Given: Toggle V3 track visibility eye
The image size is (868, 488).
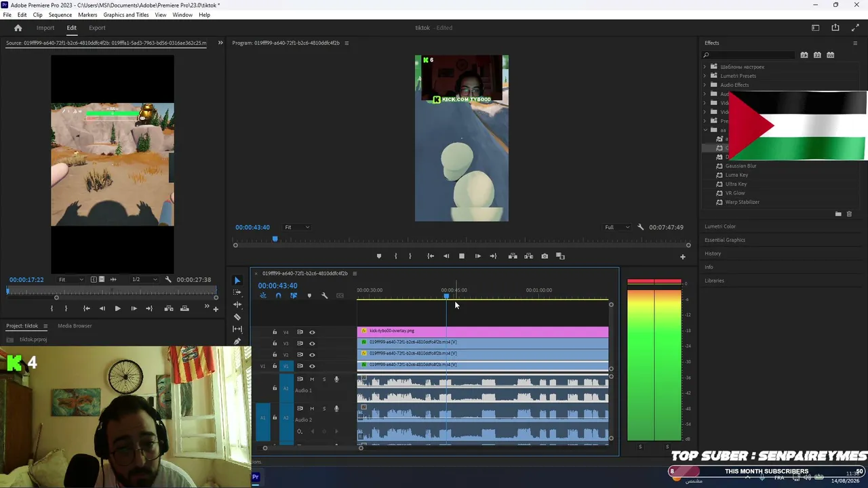Looking at the screenshot, I should coord(312,344).
